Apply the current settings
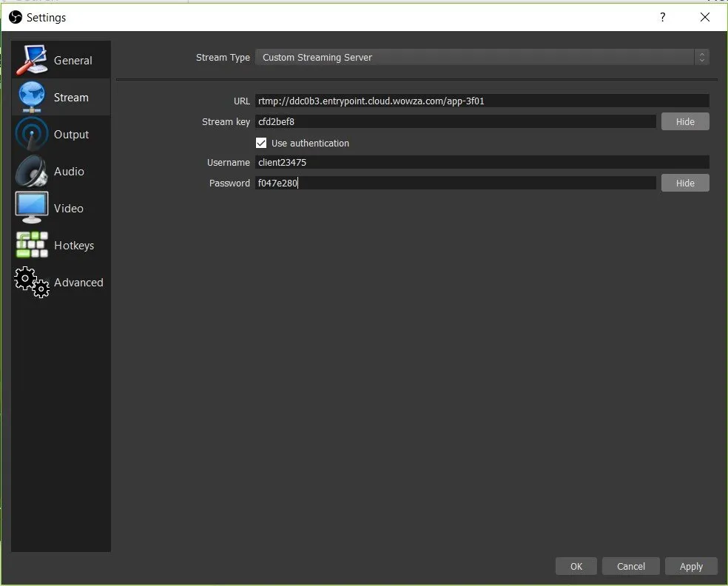728x586 pixels. point(691,566)
